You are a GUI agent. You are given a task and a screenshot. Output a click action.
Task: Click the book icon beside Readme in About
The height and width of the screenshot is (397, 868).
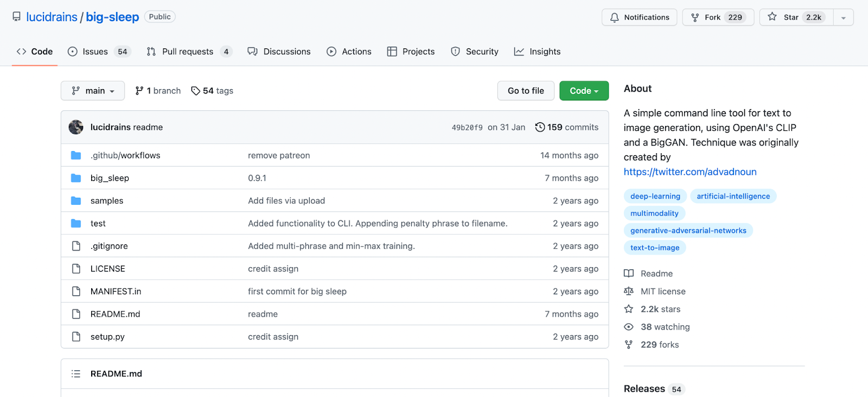pyautogui.click(x=629, y=274)
